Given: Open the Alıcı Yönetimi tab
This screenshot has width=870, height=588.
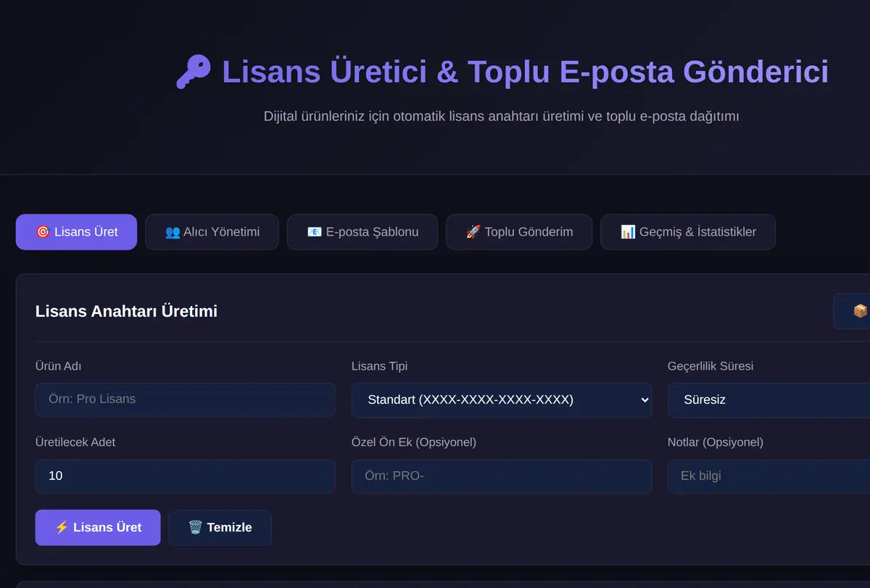Looking at the screenshot, I should coord(212,232).
